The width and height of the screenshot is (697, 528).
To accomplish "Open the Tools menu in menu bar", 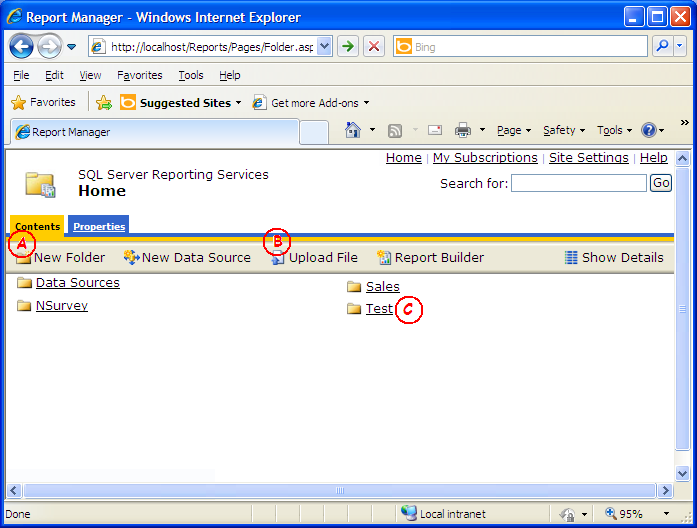I will coord(191,75).
